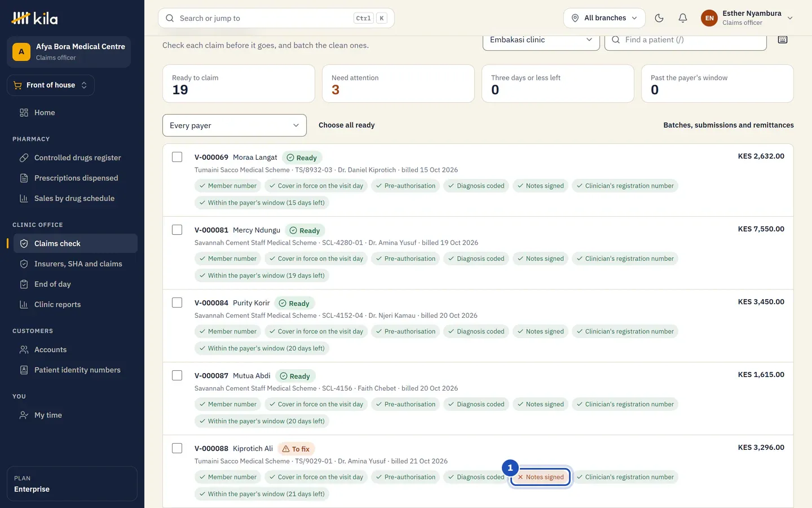Click the Home grid icon in sidebar
812x508 pixels.
(x=24, y=112)
